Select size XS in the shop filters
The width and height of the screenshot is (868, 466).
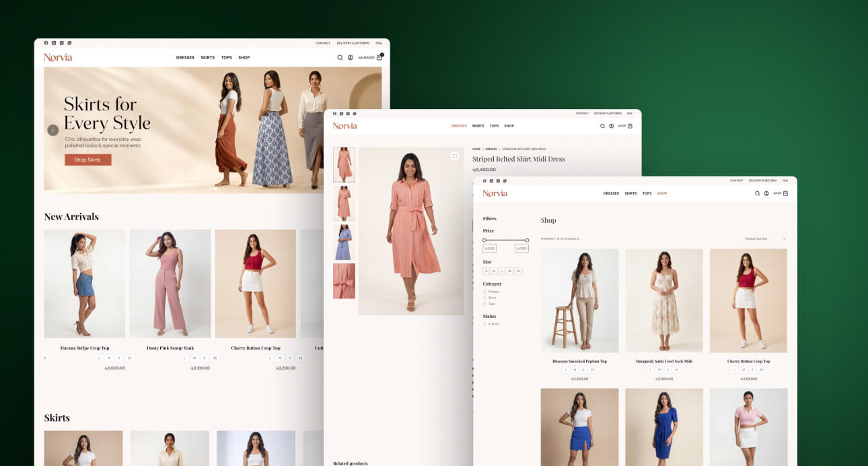(x=509, y=271)
